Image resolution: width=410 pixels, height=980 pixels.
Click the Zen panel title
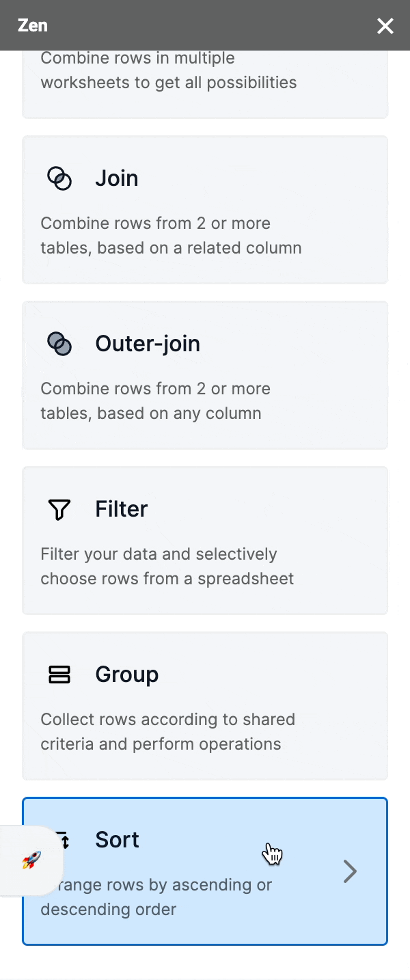click(x=32, y=26)
